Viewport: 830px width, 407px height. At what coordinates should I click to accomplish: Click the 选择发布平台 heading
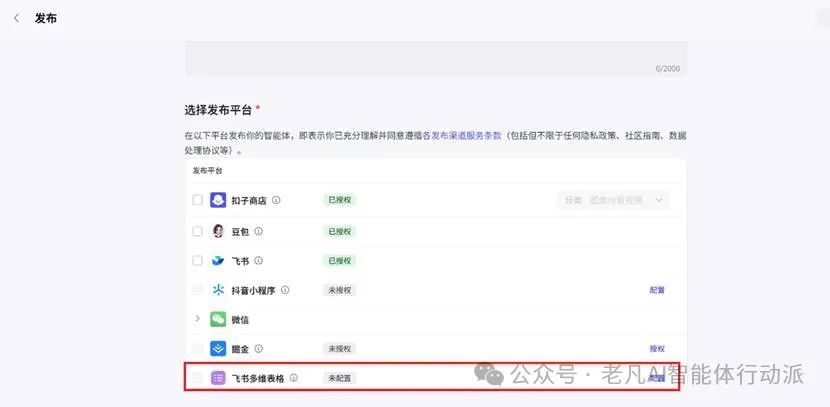218,110
